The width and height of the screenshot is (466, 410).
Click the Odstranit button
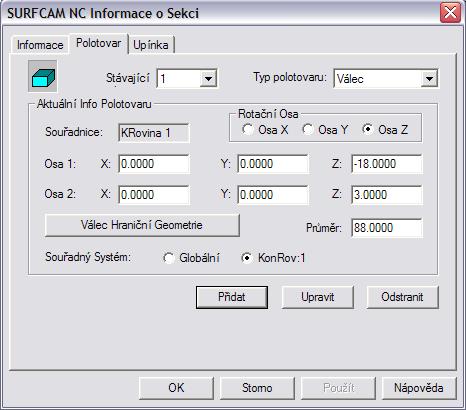click(402, 297)
